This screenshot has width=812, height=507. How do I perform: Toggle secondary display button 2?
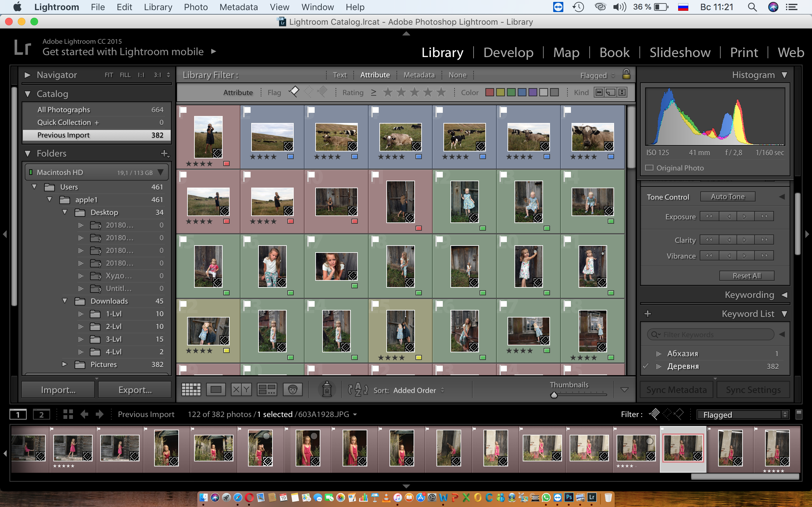[41, 414]
